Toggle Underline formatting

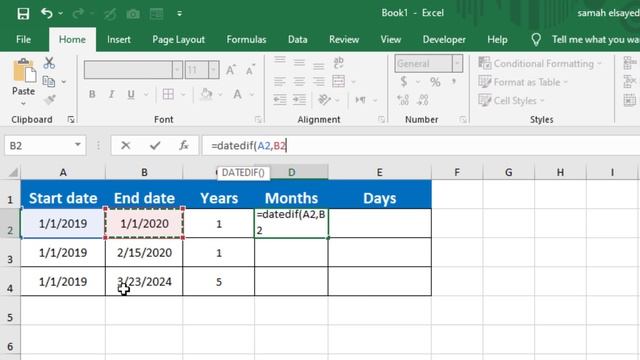[x=131, y=95]
